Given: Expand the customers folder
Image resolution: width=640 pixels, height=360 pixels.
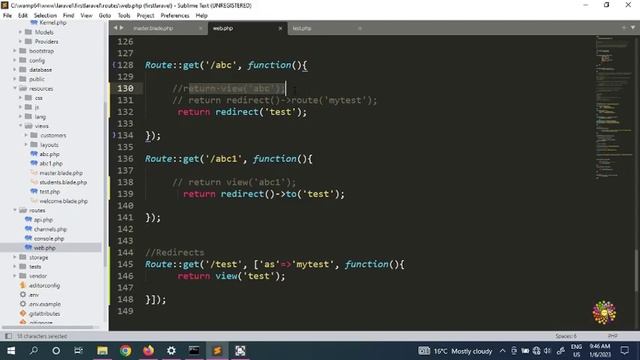Looking at the screenshot, I should click(26, 135).
